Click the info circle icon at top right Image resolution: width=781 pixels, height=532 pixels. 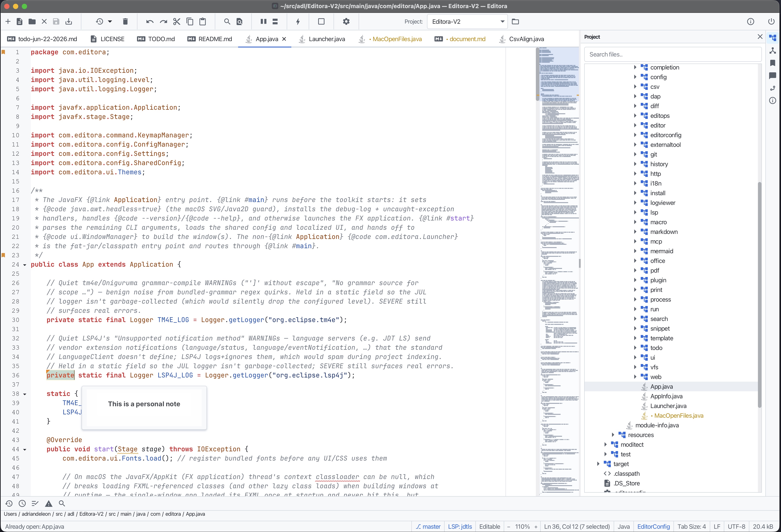pos(750,22)
